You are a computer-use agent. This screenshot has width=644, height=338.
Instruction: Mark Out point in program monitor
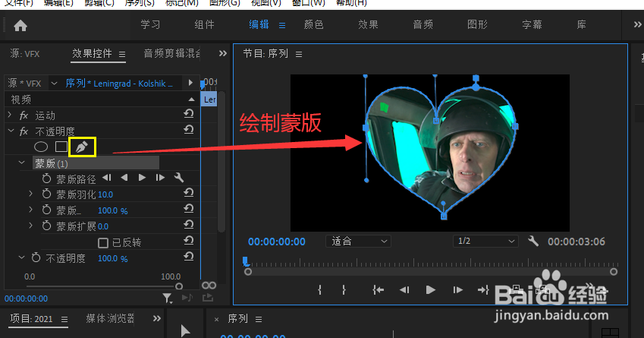point(344,290)
